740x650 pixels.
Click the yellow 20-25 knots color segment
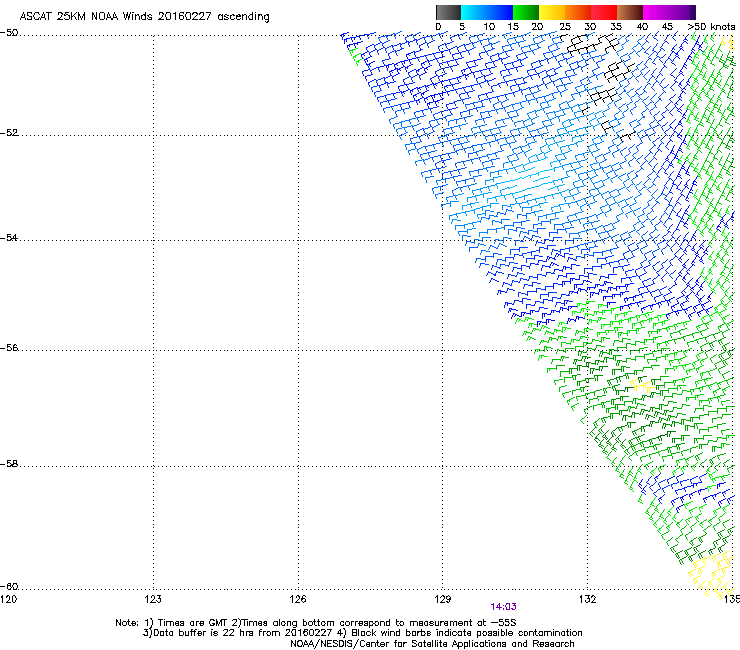(x=552, y=12)
